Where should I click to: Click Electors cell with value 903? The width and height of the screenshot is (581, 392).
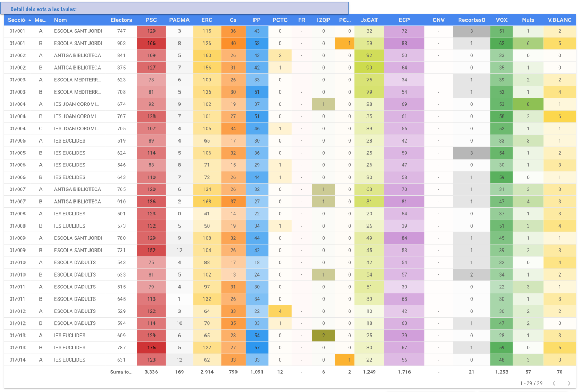pyautogui.click(x=121, y=43)
